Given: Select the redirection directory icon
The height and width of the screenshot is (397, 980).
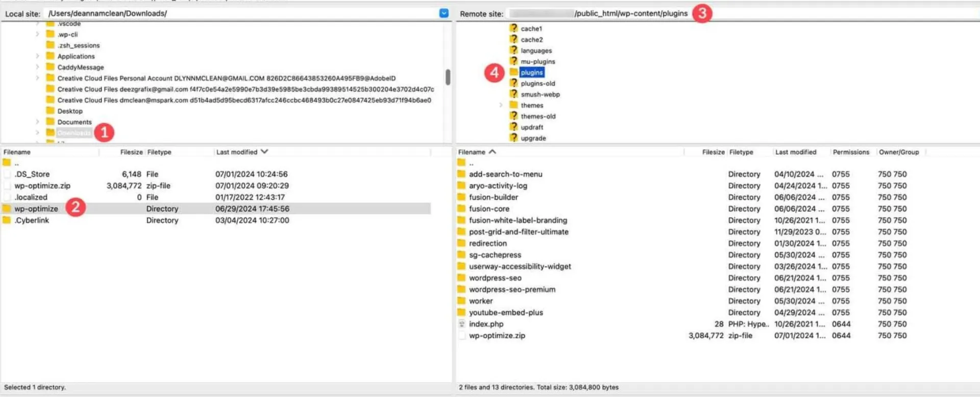Looking at the screenshot, I should click(461, 243).
